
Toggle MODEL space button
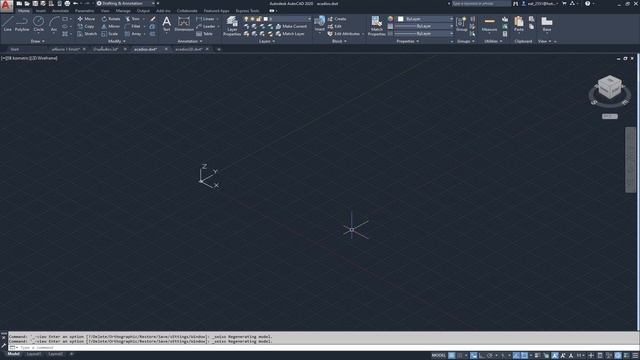tap(438, 356)
